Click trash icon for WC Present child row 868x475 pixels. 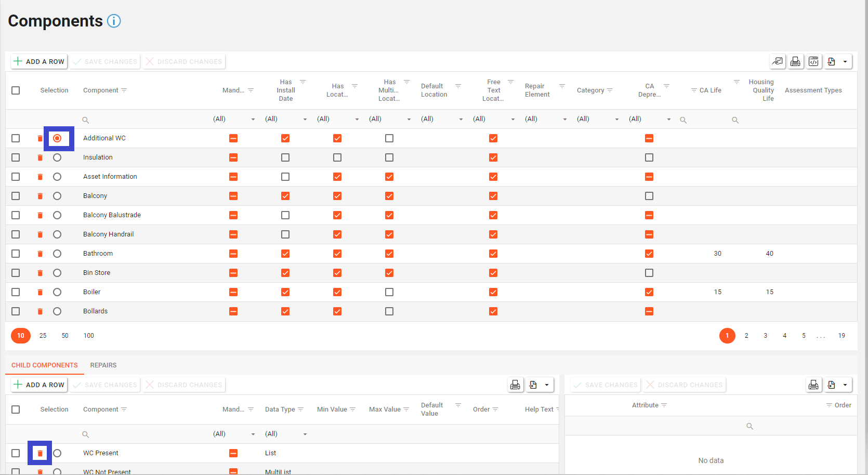pos(40,453)
